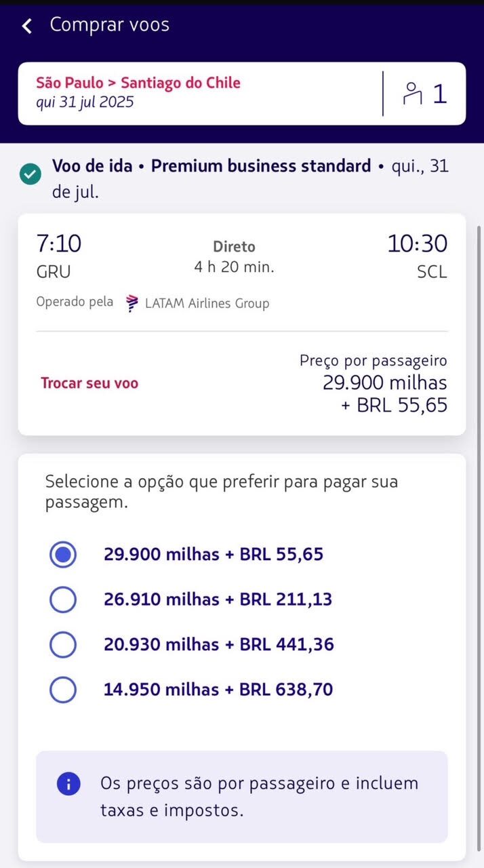Open the São Paulo > Santiago do Chile route

(x=138, y=83)
